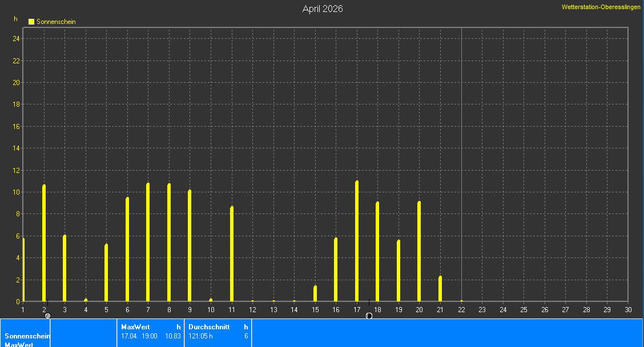The width and height of the screenshot is (644, 347).
Task: Click the sunshine bar for day 2
Action: (44, 244)
